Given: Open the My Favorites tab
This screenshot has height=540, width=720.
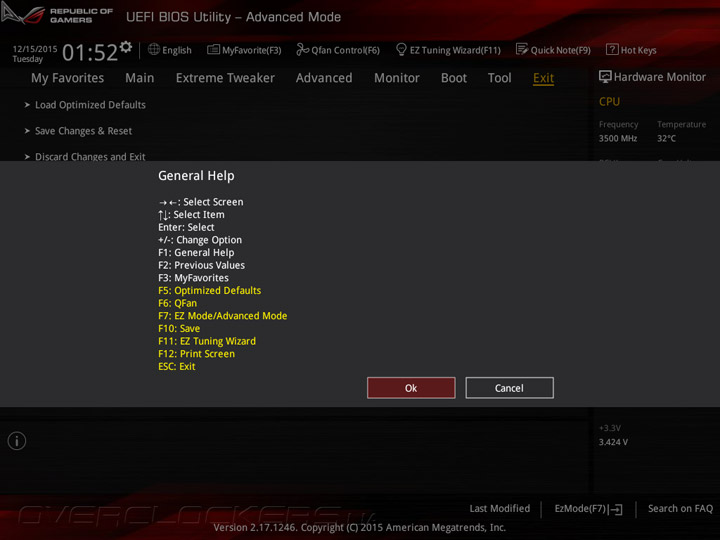Looking at the screenshot, I should (x=68, y=78).
